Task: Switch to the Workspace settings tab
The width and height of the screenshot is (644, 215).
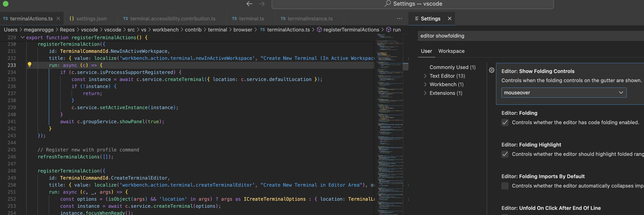Action: (x=451, y=51)
